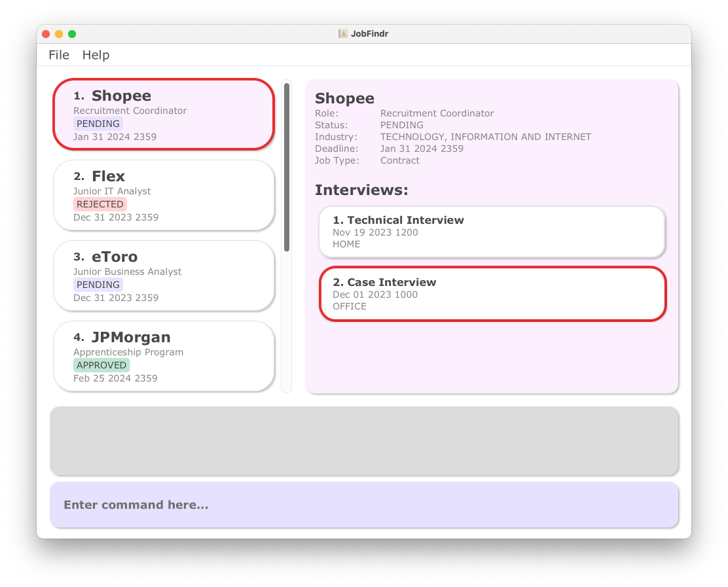
Task: Select the JPMorgan application card
Action: (164, 357)
